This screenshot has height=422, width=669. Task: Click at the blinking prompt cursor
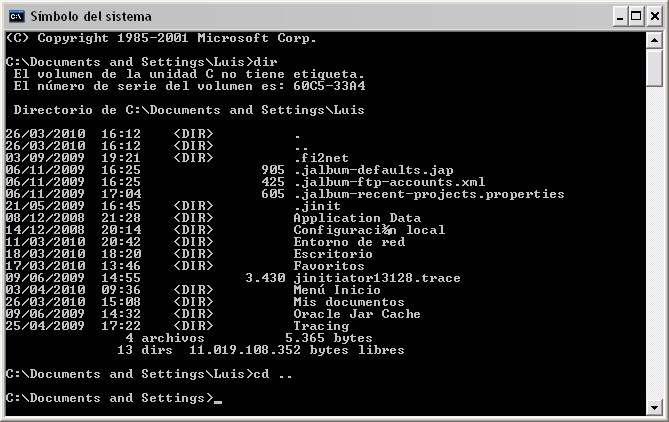218,402
